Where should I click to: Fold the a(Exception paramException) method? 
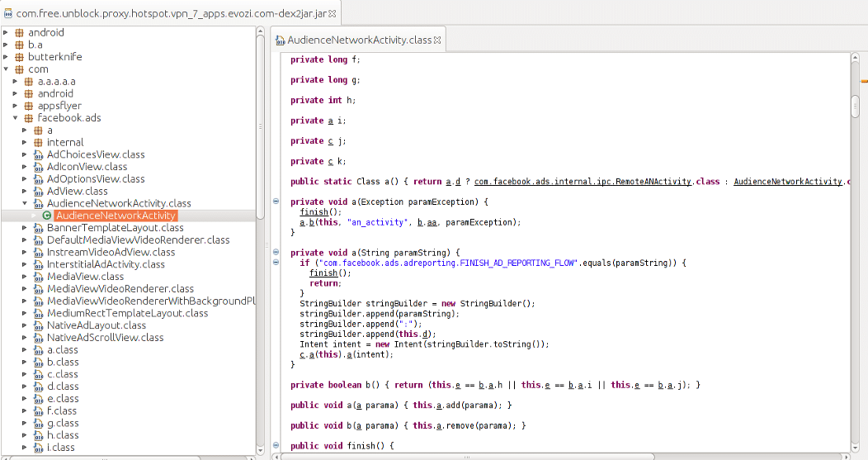coord(276,202)
